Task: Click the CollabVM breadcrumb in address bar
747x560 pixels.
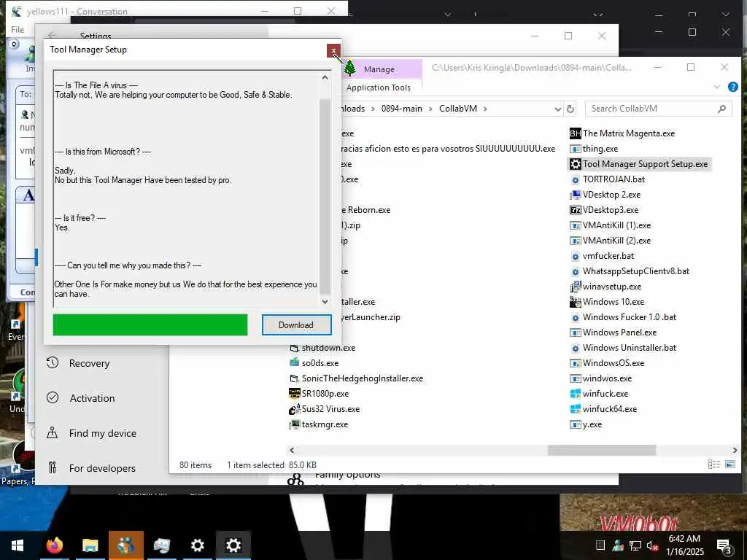Action: 458,109
